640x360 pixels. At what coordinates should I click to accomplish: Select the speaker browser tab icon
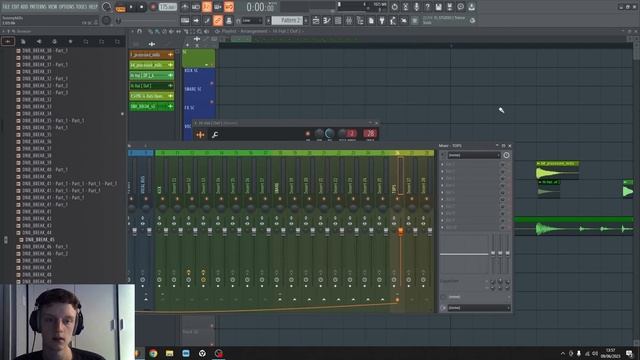tap(39, 41)
